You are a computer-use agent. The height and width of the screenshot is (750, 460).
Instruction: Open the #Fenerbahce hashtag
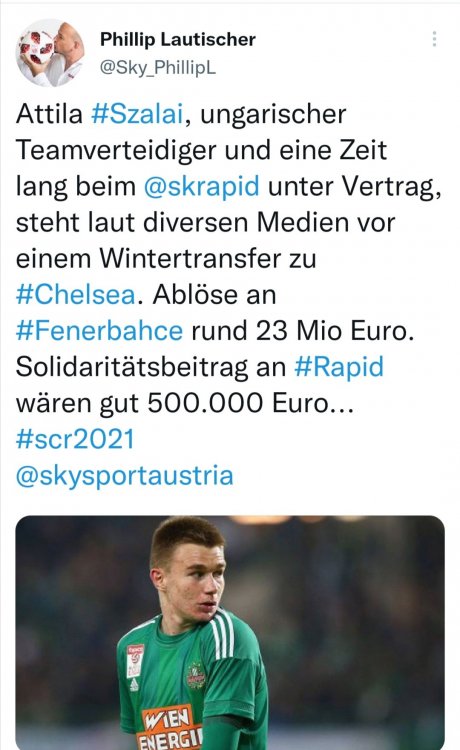[99, 331]
